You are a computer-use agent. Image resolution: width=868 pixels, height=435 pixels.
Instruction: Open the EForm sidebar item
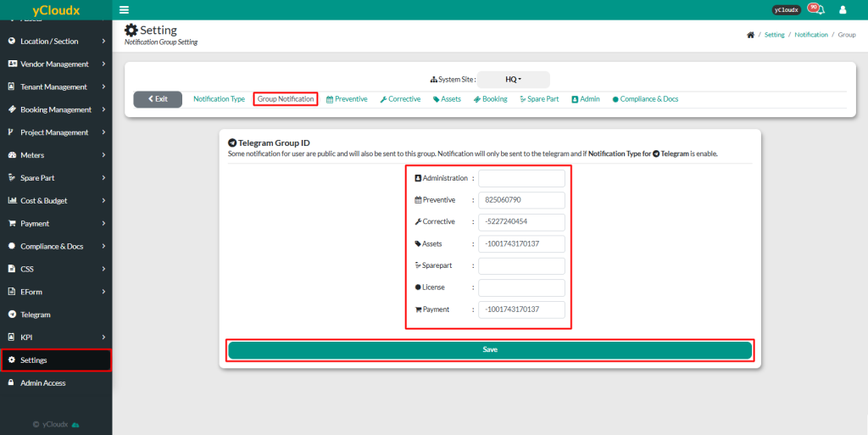pyautogui.click(x=31, y=292)
